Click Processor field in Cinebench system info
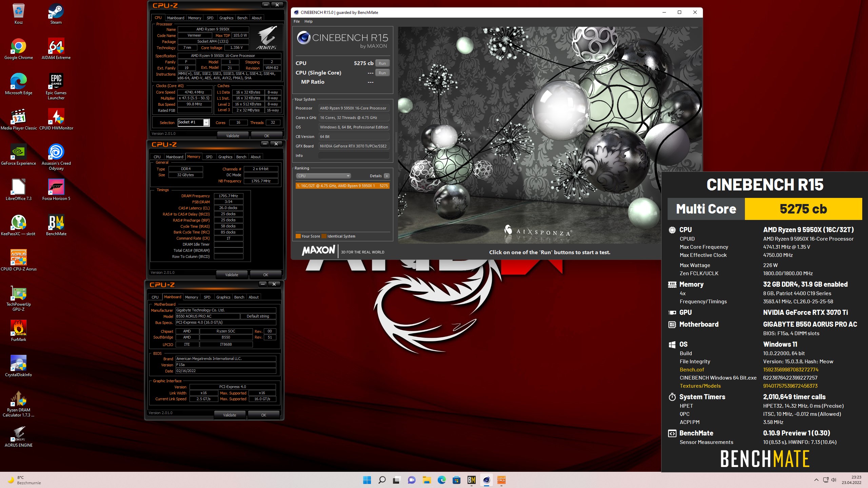The image size is (868, 488). [x=354, y=108]
